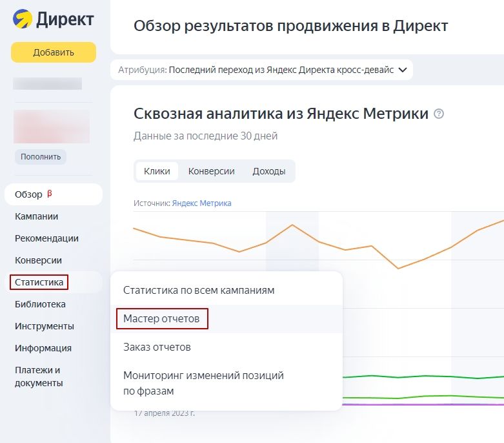Click the help question mark icon
Image resolution: width=504 pixels, height=443 pixels.
point(439,114)
